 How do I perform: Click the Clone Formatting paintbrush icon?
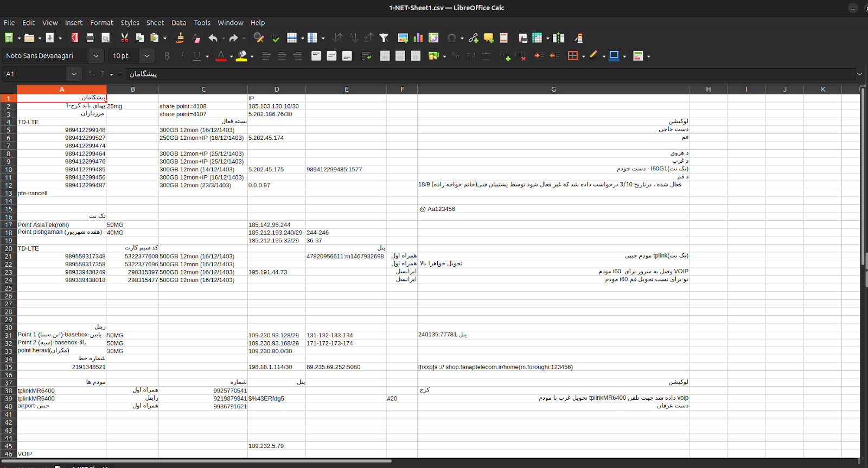click(x=180, y=38)
